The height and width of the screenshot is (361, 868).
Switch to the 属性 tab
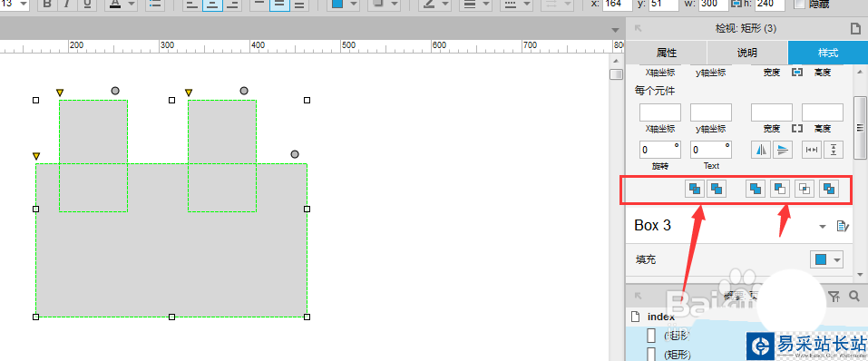click(667, 54)
